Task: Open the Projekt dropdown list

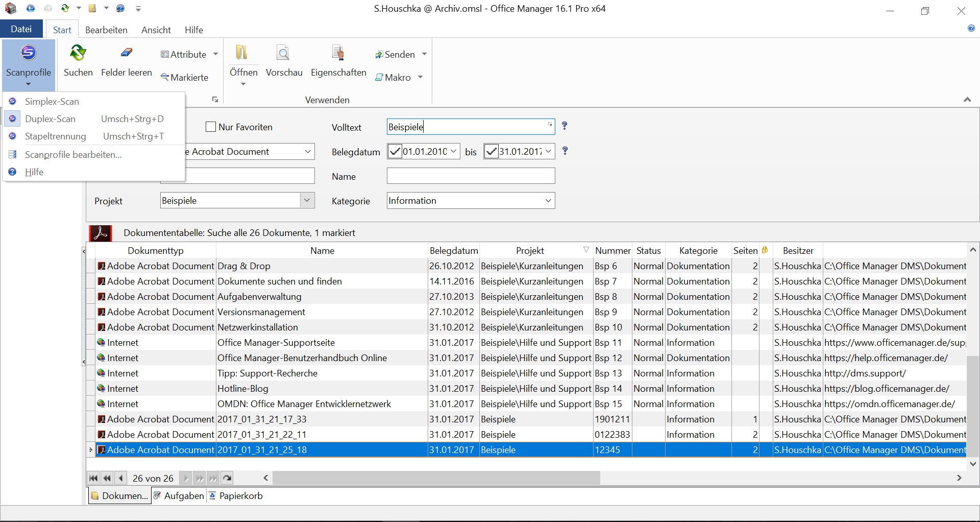Action: [307, 201]
